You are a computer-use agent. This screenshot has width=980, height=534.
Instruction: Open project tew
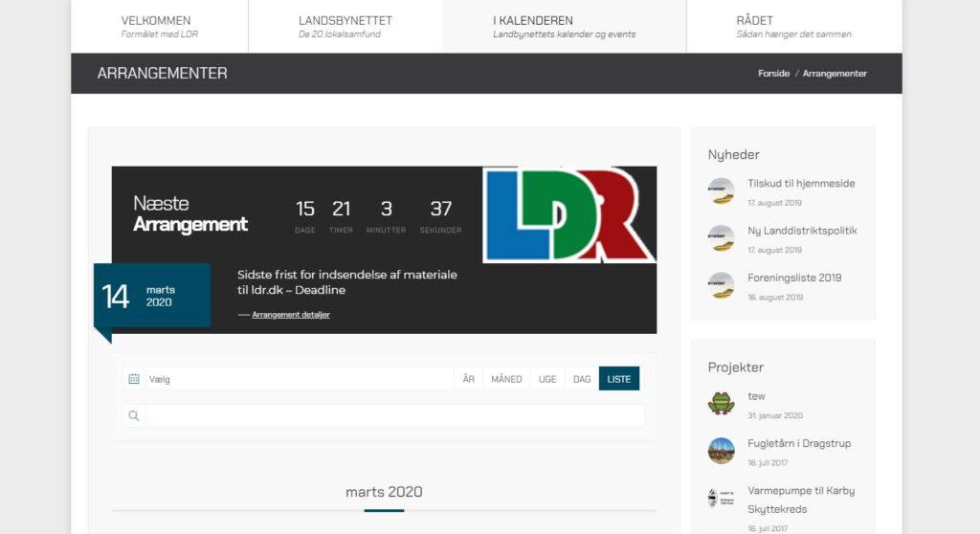[x=756, y=396]
